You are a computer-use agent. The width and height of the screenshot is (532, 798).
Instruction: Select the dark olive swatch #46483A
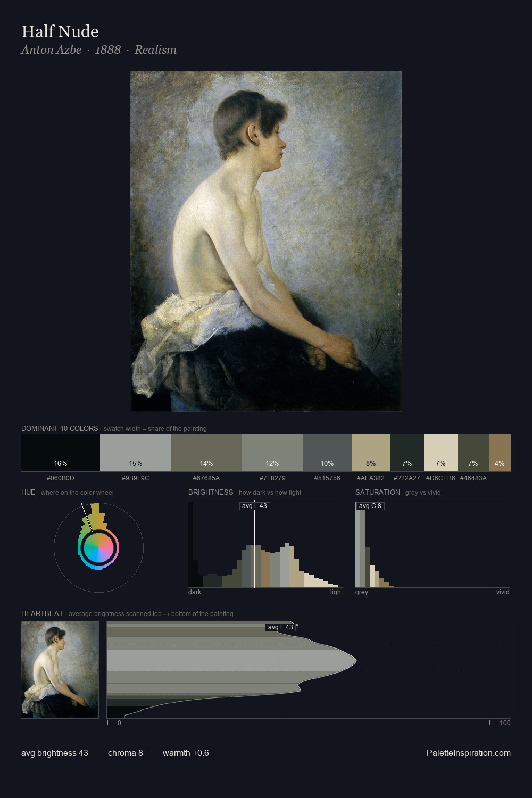point(473,453)
